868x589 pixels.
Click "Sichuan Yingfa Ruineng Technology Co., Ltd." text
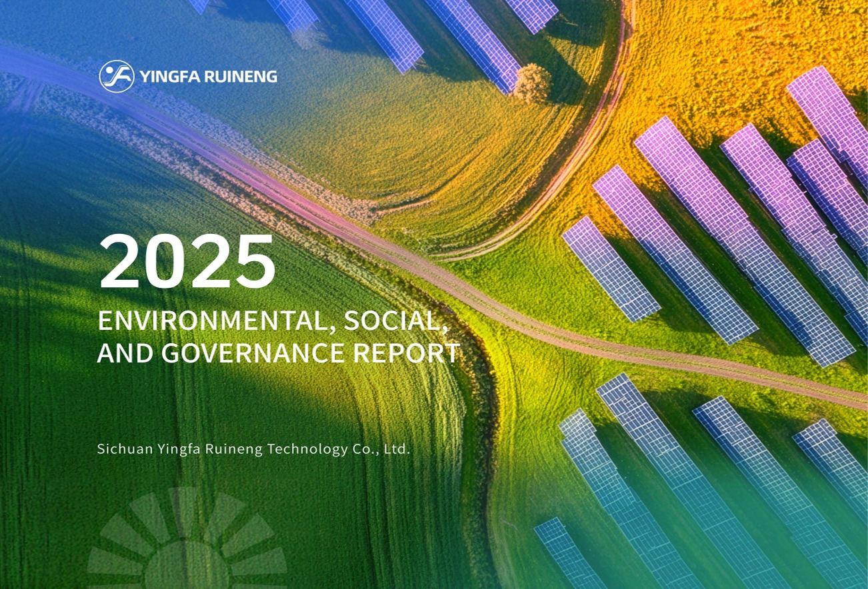[253, 448]
